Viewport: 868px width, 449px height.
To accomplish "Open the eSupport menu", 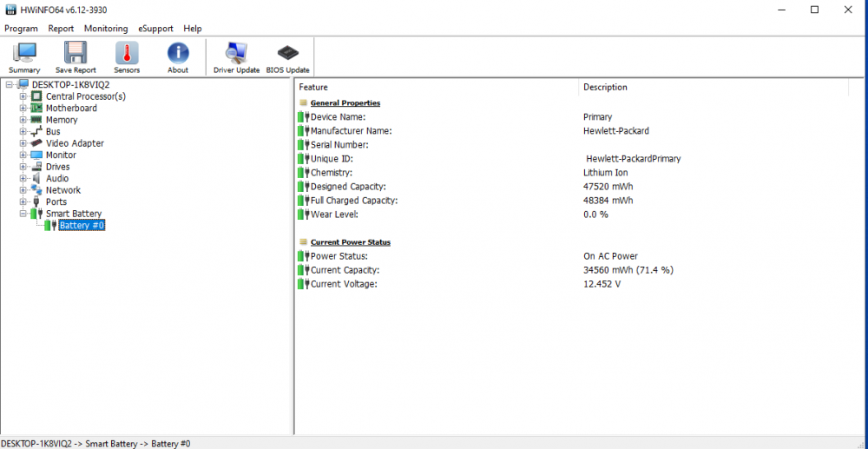I will tap(155, 29).
